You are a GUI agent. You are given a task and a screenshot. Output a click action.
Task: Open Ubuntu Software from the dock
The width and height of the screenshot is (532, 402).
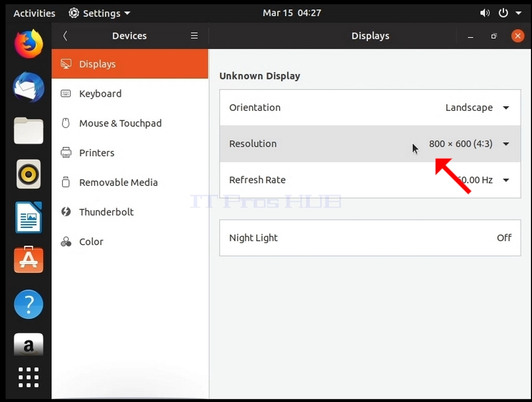(x=29, y=260)
